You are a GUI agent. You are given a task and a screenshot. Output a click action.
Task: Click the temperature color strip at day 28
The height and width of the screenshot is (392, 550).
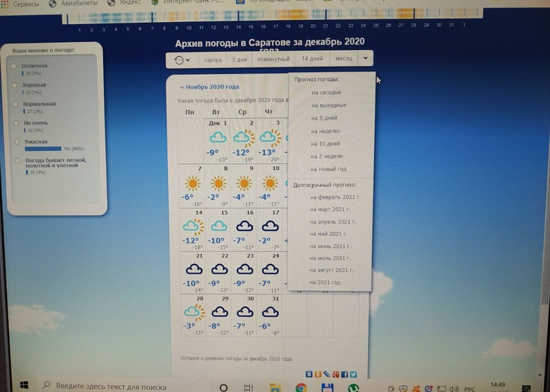tap(414, 14)
